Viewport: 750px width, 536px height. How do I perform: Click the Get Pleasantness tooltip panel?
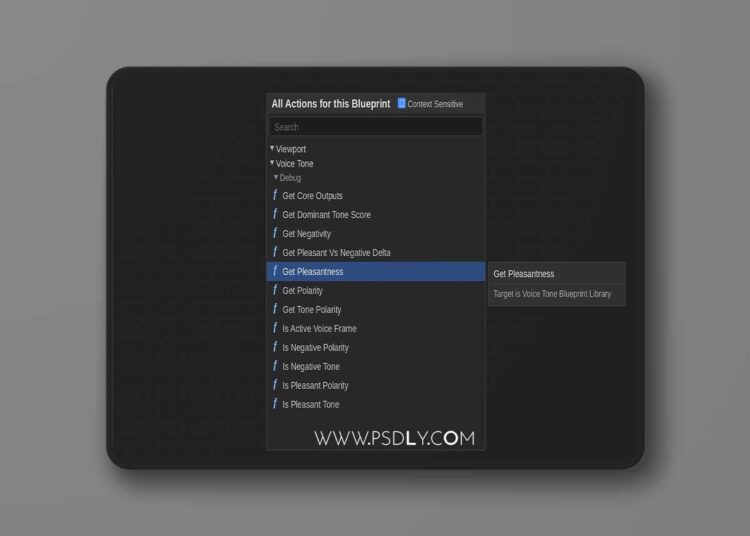[x=557, y=284]
